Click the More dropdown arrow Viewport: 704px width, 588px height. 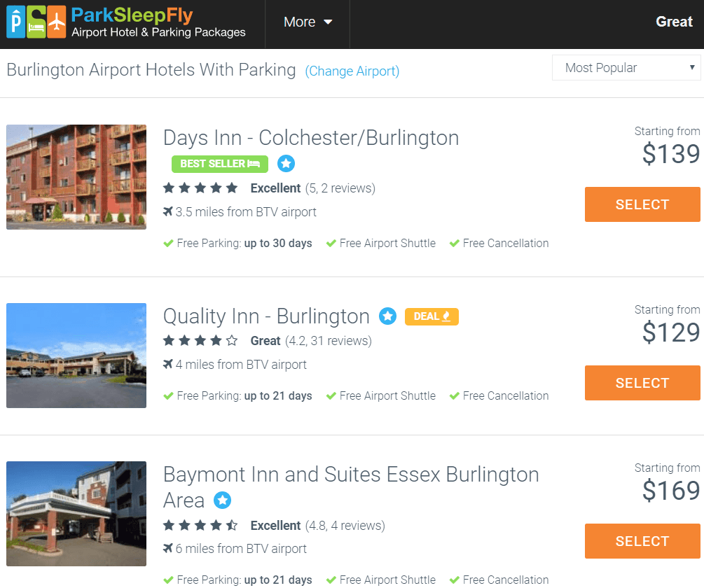pyautogui.click(x=329, y=22)
